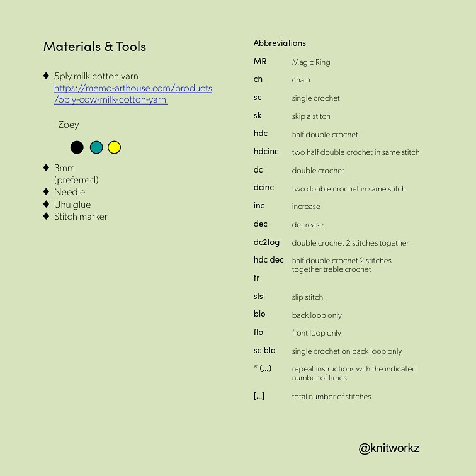Click the total number of stitches definition

click(x=331, y=397)
